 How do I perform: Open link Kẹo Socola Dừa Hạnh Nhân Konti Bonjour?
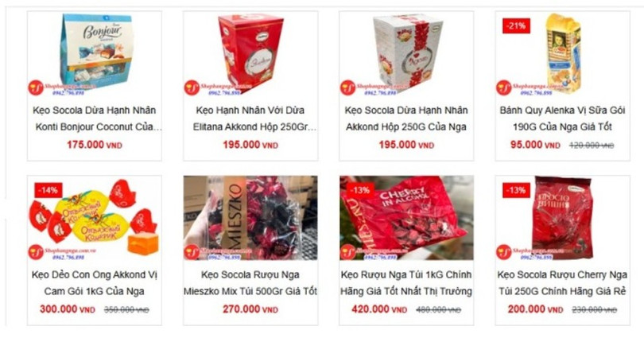coord(96,118)
